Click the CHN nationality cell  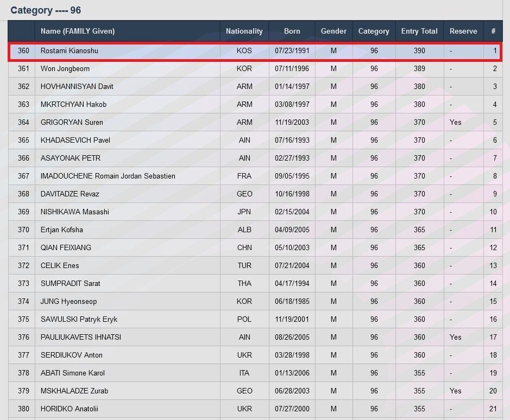click(244, 247)
